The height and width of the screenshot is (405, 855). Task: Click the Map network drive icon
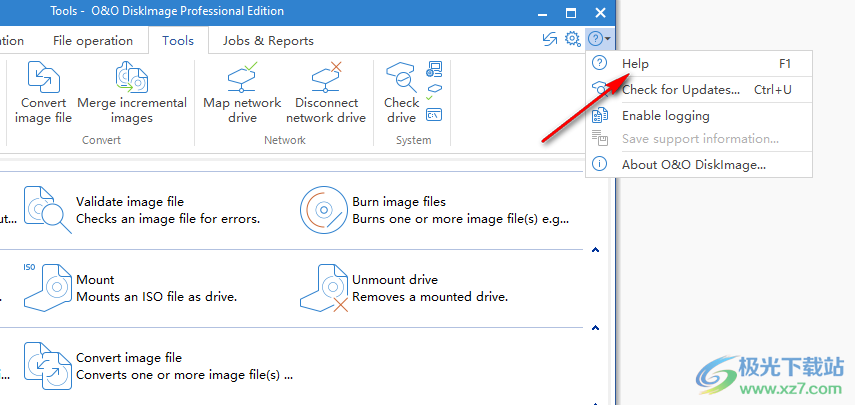tap(242, 77)
